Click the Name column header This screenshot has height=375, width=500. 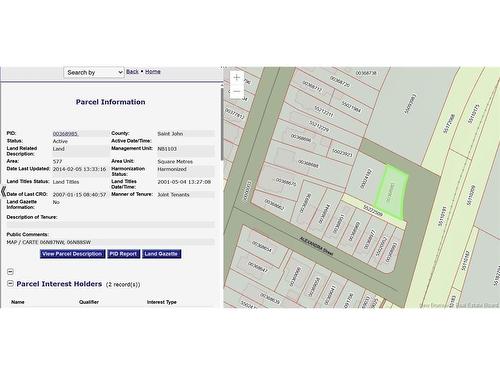click(18, 302)
